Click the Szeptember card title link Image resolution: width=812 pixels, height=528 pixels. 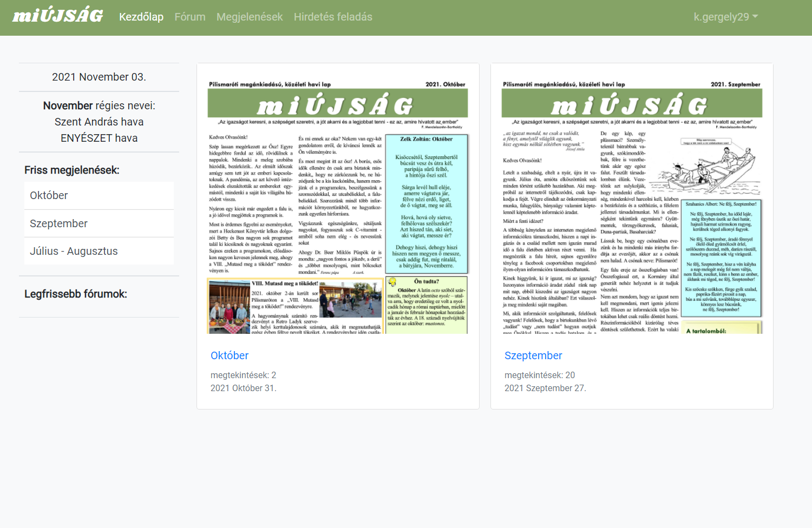click(533, 355)
